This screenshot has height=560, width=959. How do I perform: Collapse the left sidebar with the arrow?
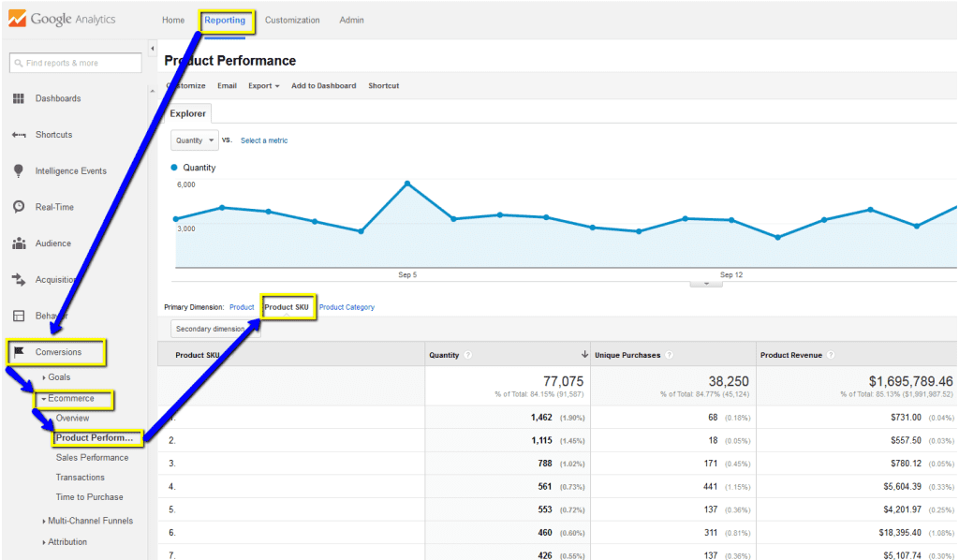(x=153, y=49)
